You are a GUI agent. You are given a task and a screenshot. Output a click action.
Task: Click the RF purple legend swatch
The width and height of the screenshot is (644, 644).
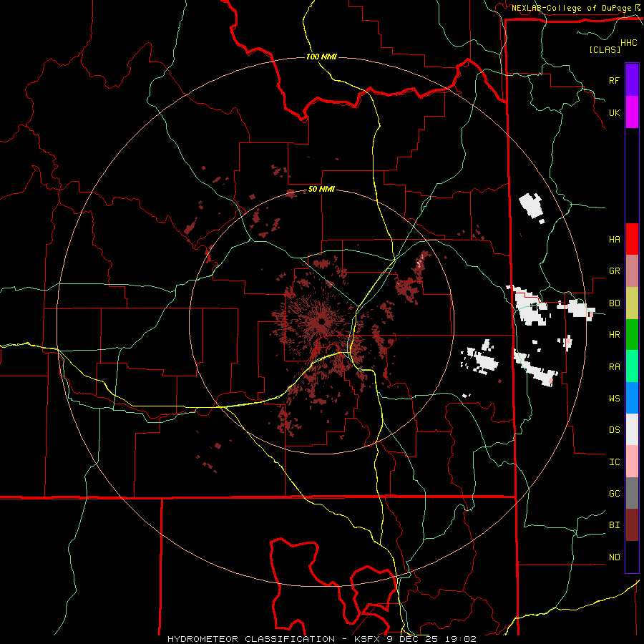point(632,80)
